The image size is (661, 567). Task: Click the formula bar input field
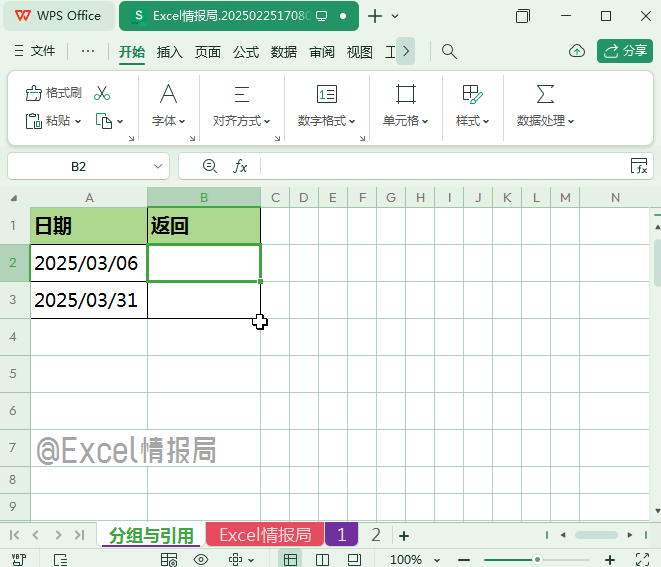[443, 166]
